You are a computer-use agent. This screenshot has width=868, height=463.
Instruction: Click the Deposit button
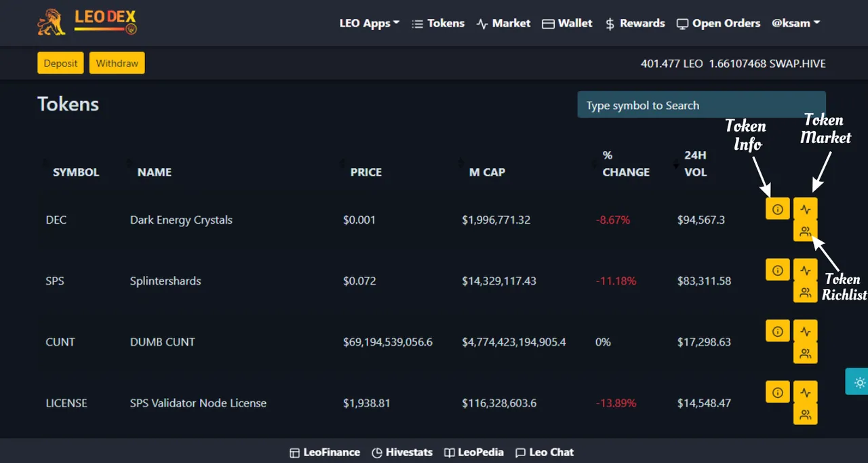(60, 63)
